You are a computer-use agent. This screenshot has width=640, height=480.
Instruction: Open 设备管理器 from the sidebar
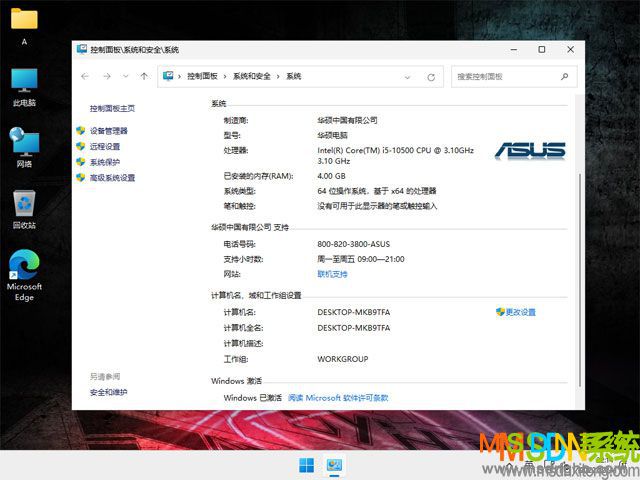point(109,131)
